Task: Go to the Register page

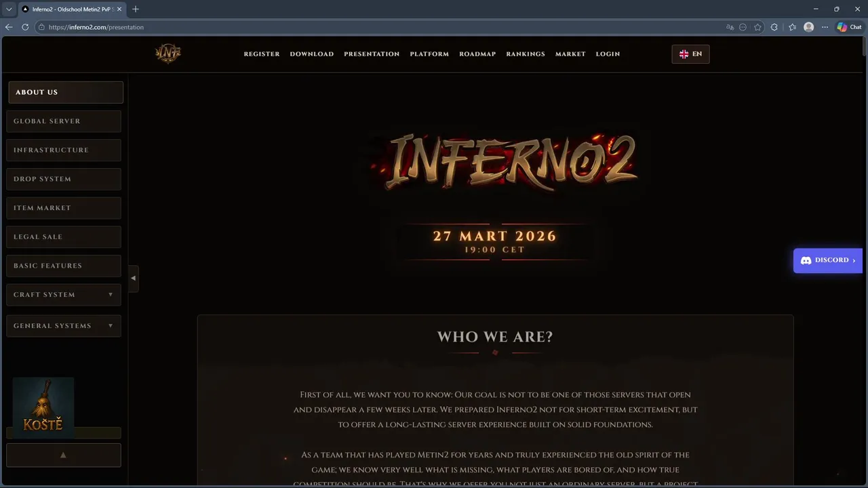Action: tap(262, 54)
